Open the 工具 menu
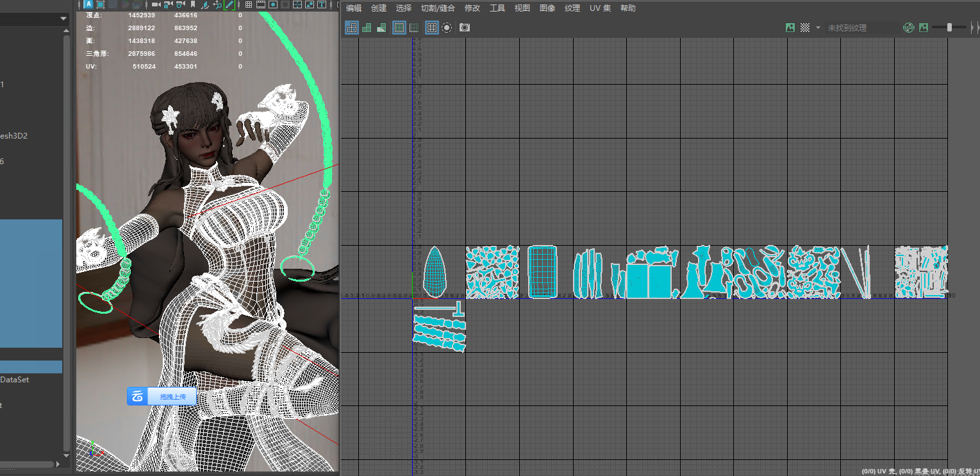The image size is (980, 476). tap(497, 8)
